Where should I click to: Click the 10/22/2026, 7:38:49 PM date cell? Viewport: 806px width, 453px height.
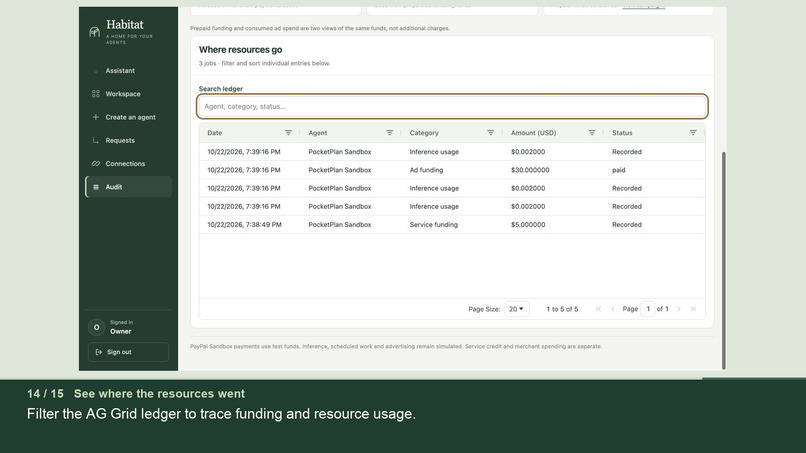tap(244, 225)
